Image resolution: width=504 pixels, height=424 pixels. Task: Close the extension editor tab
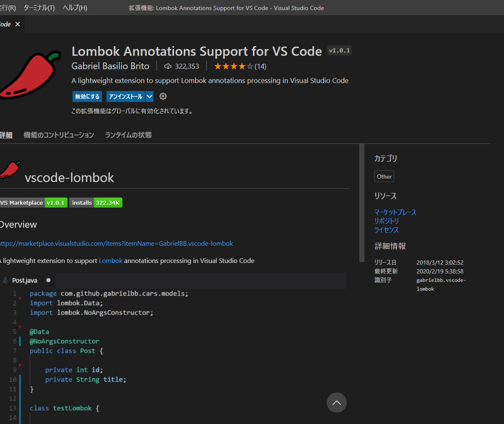pyautogui.click(x=18, y=24)
